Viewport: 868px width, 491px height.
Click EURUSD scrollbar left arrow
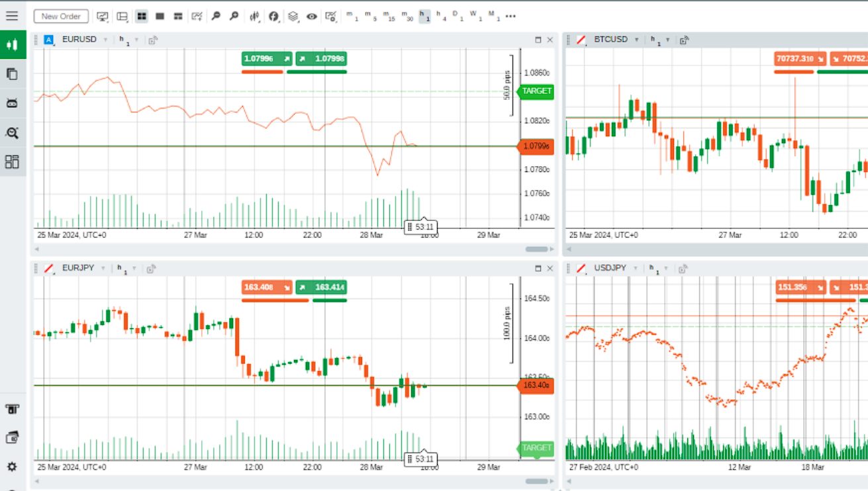click(36, 249)
